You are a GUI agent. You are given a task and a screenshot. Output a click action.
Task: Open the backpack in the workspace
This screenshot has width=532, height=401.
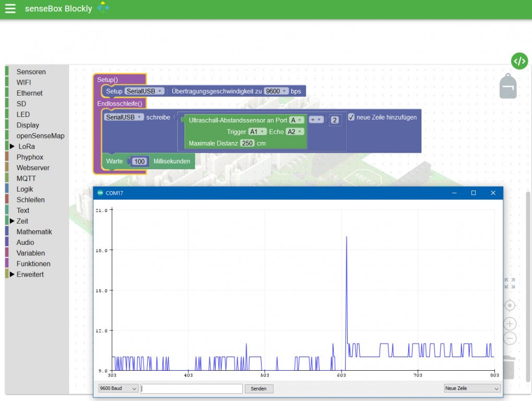pos(507,86)
